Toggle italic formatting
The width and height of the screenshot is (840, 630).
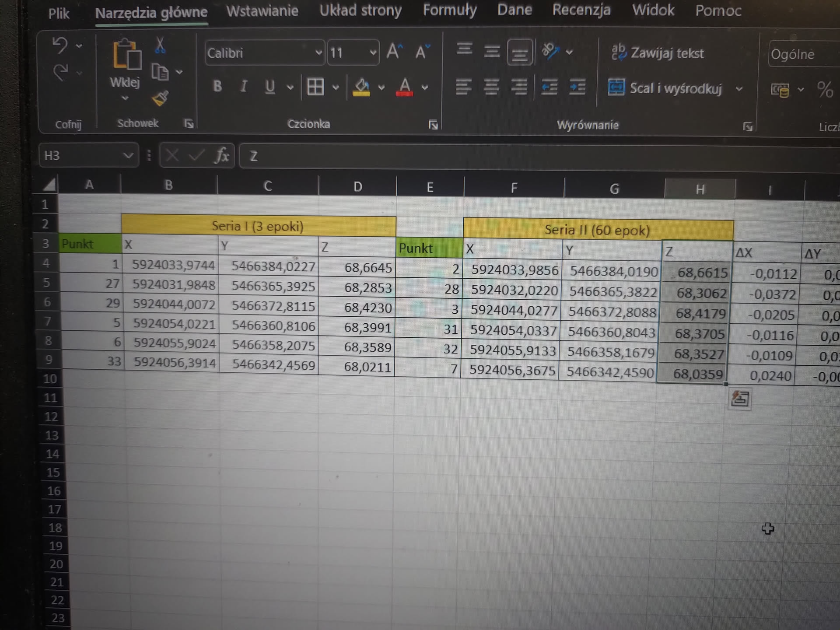[x=244, y=86]
